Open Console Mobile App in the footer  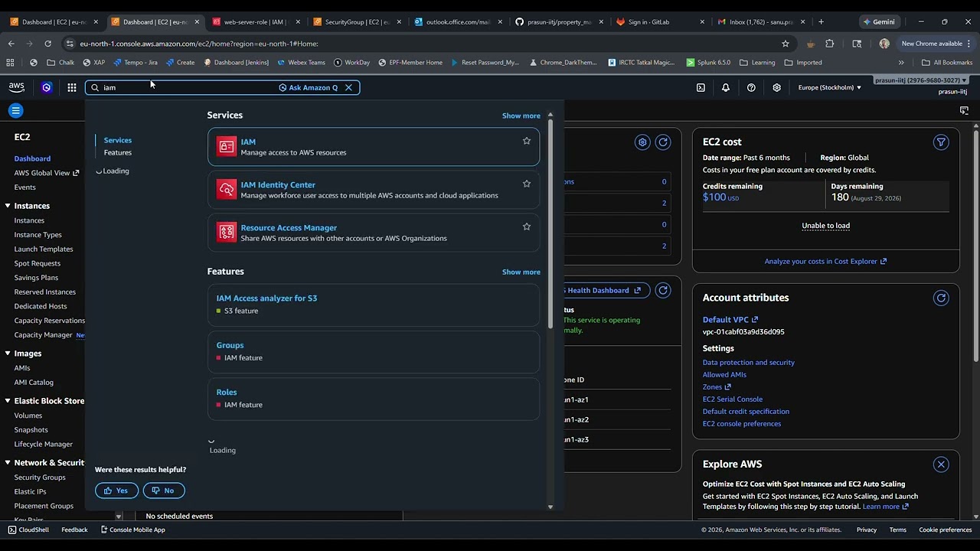point(132,530)
